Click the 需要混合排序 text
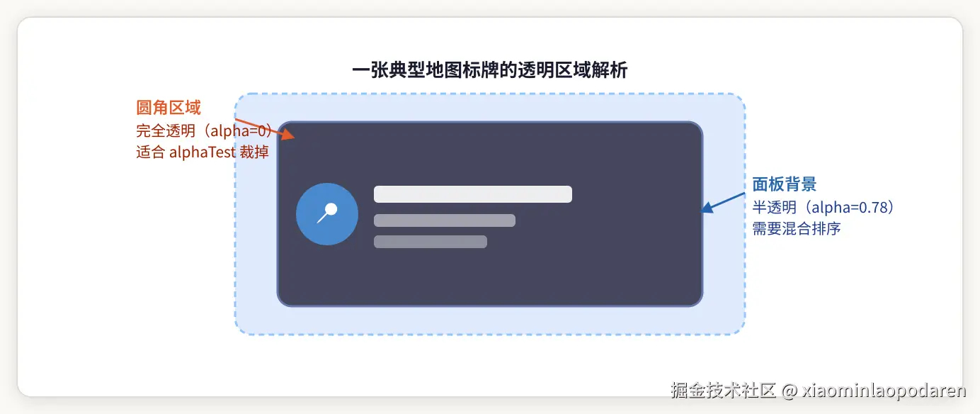The image size is (980, 414). pyautogui.click(x=796, y=229)
